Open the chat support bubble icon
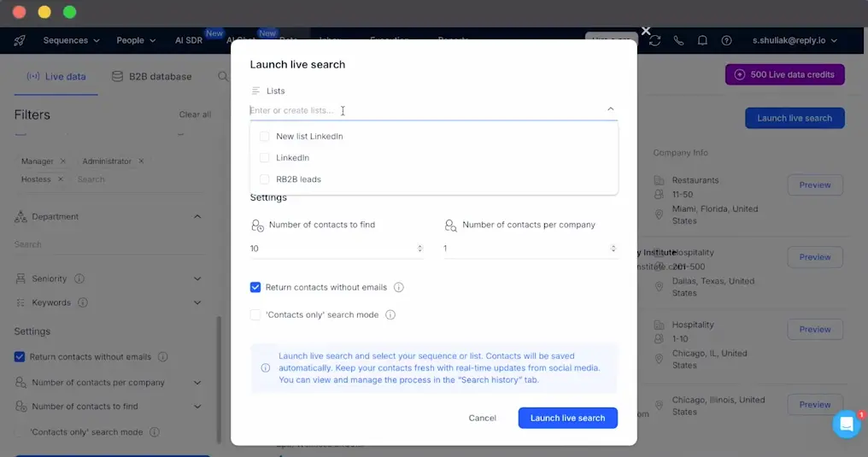The width and height of the screenshot is (868, 457). click(x=847, y=425)
